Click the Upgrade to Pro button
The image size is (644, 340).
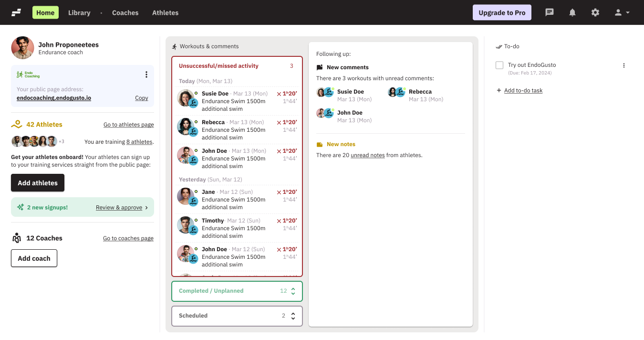pos(502,12)
